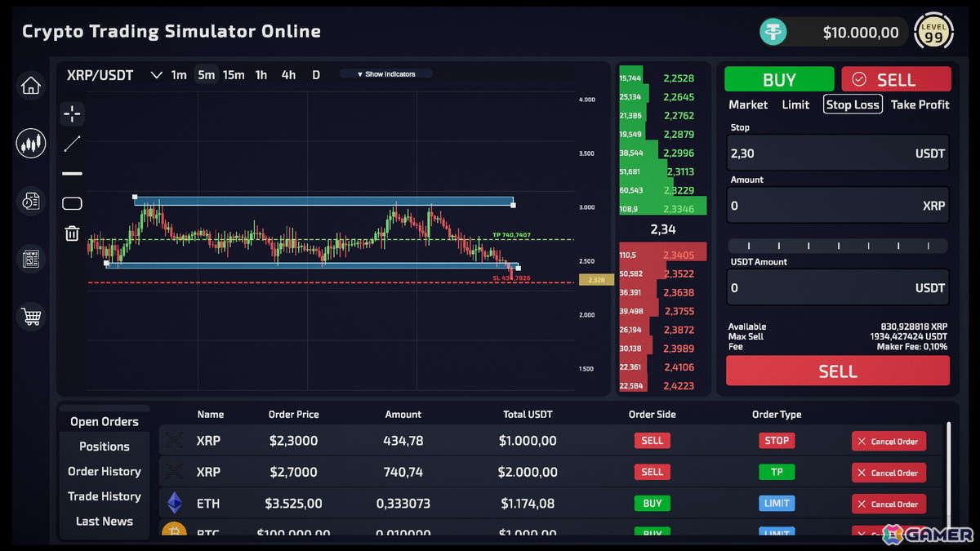
Task: Open the Home icon in sidebar
Action: click(31, 86)
